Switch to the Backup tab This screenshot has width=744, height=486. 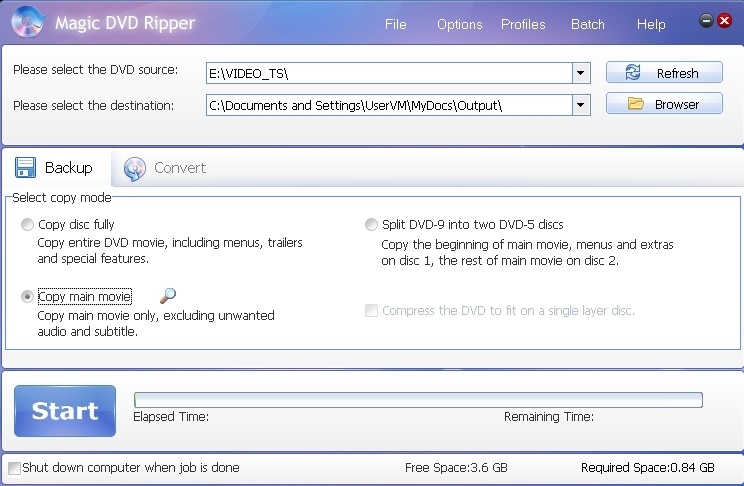pyautogui.click(x=56, y=168)
